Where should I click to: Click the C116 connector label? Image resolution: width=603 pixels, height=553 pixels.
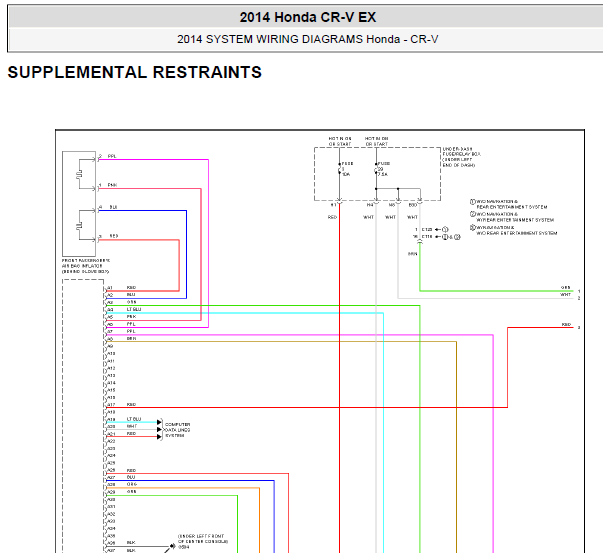click(427, 237)
